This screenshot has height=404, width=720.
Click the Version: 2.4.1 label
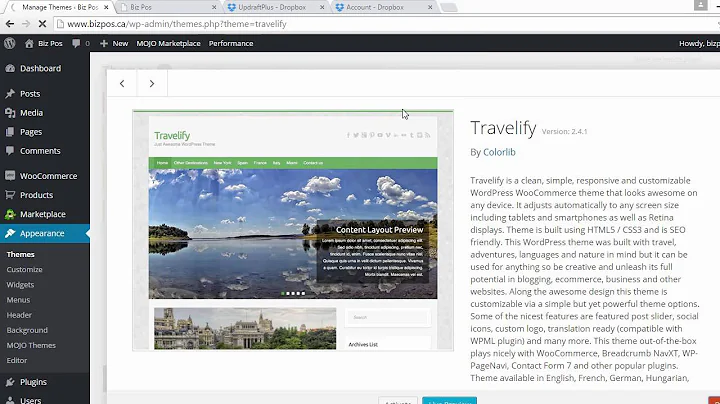(564, 131)
